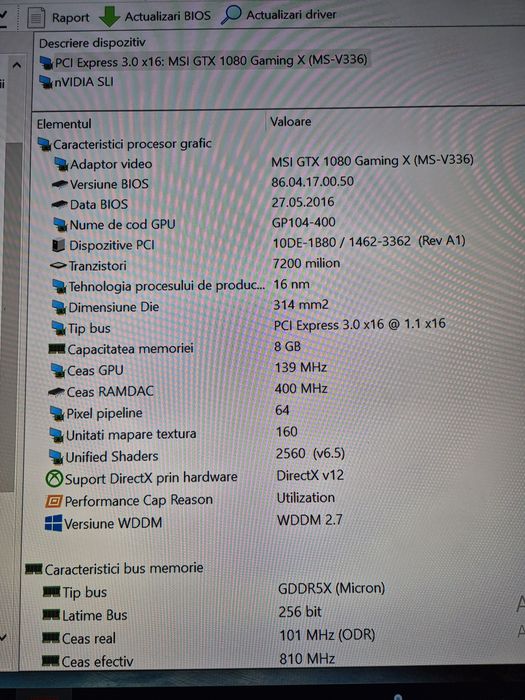Select the value 86.04.17.00.50

(312, 182)
